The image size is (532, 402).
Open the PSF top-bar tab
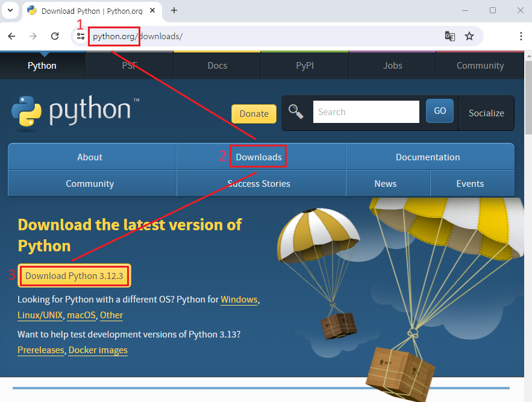pos(130,66)
